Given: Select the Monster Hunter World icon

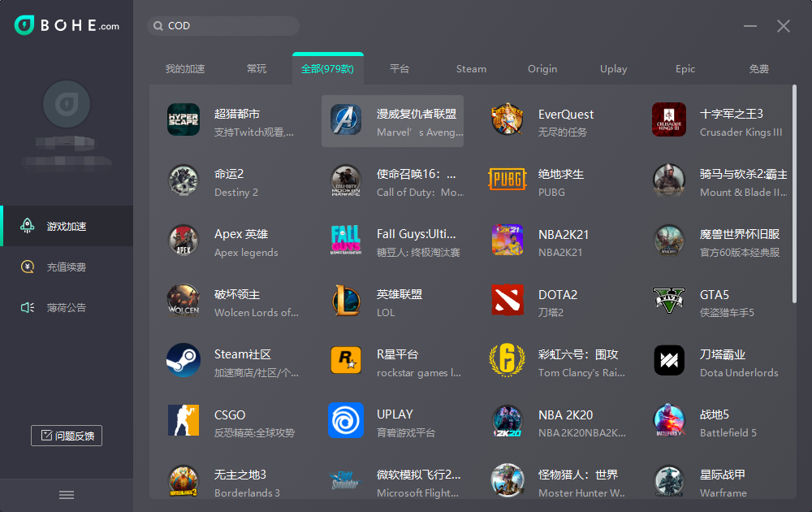Looking at the screenshot, I should coord(507,481).
